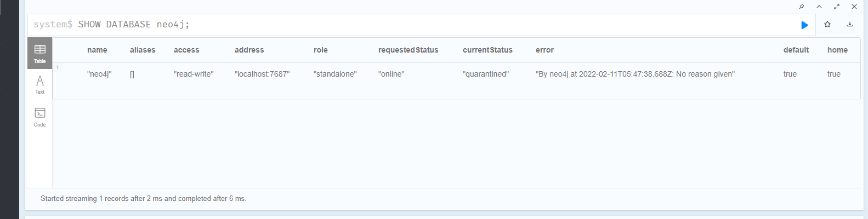Click the true value under home

click(x=834, y=74)
